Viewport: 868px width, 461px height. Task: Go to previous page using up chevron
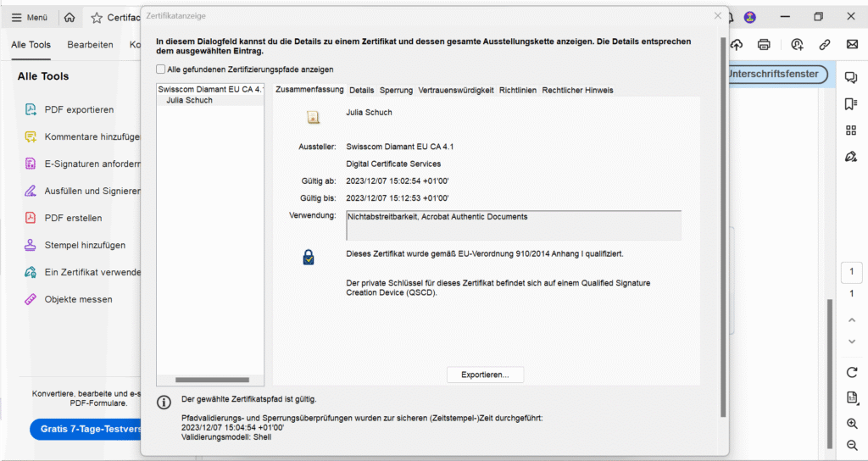tap(852, 319)
